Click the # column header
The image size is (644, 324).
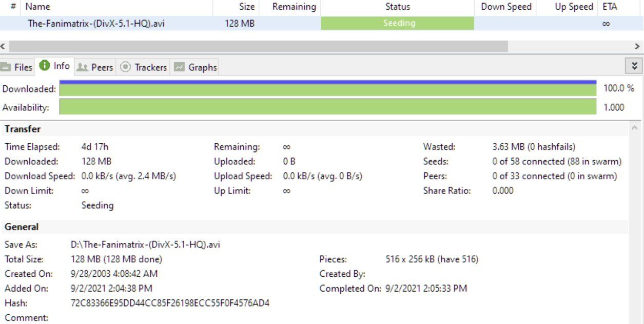13,7
